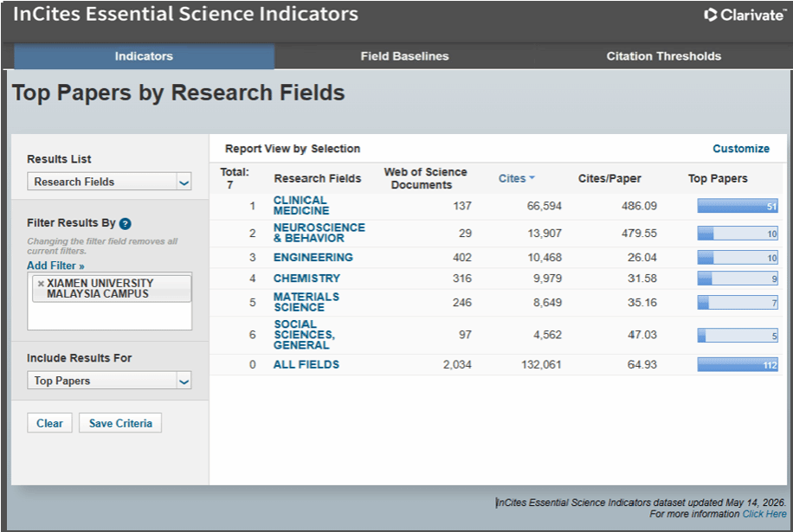Click the Save Criteria button
The height and width of the screenshot is (532, 793).
(120, 423)
